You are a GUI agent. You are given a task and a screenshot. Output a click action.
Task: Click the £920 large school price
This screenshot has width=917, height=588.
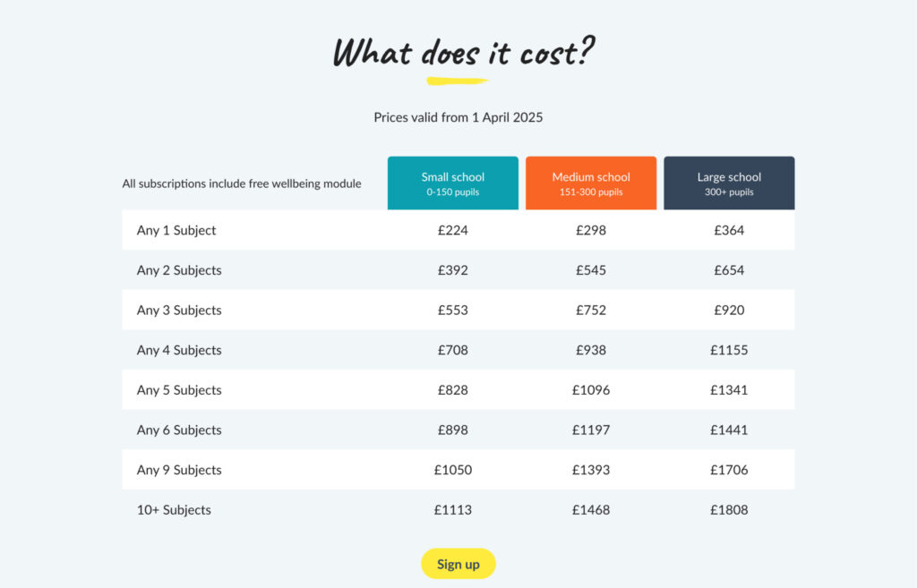729,310
